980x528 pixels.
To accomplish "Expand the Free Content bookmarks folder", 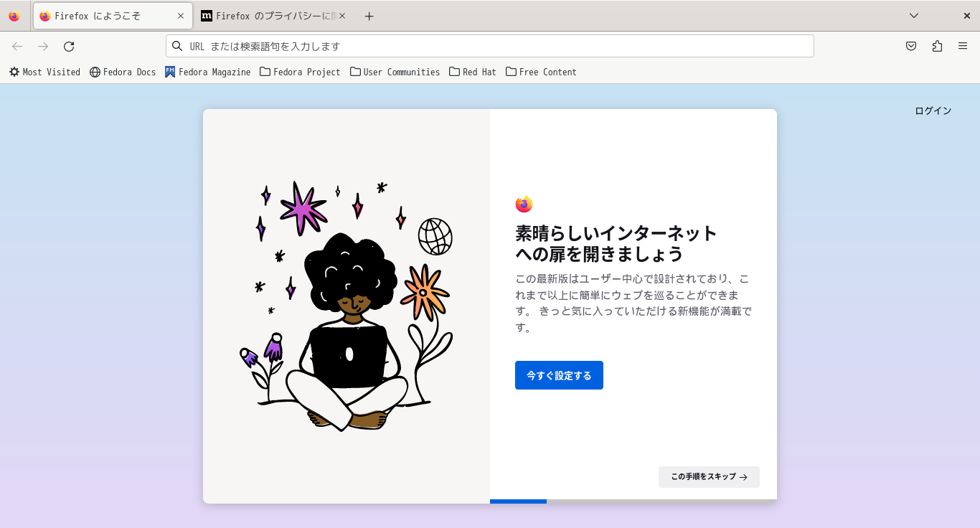I will (541, 72).
